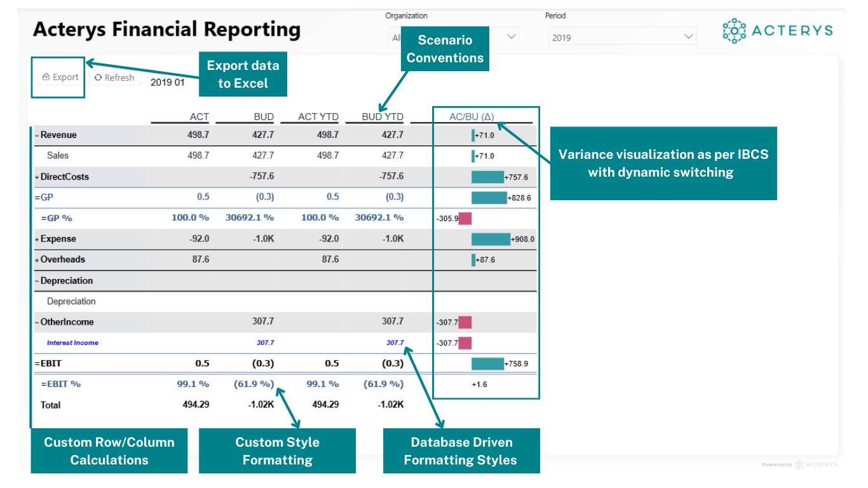Click the ACT YTD column header
Image resolution: width=868 pixels, height=488 pixels.
[318, 117]
